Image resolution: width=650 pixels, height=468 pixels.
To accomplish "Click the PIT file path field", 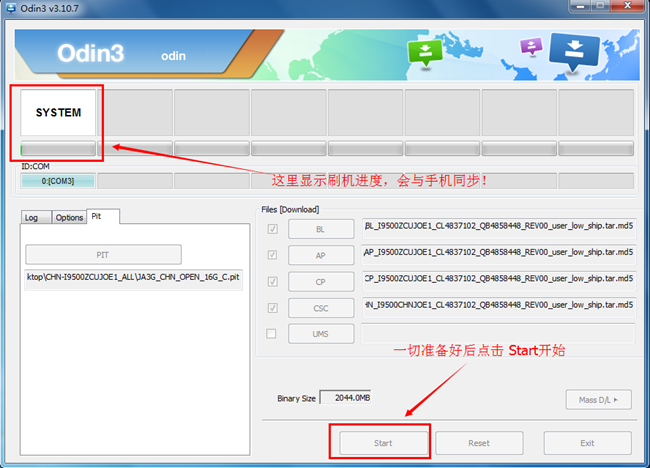I will tap(133, 279).
